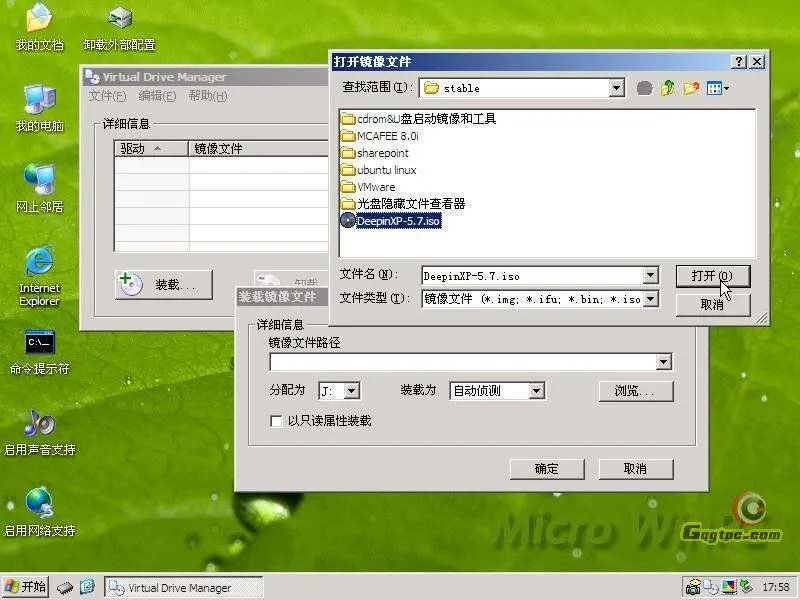Open the drive letter J: dropdown
Screen dimensions: 800x600
pyautogui.click(x=353, y=391)
